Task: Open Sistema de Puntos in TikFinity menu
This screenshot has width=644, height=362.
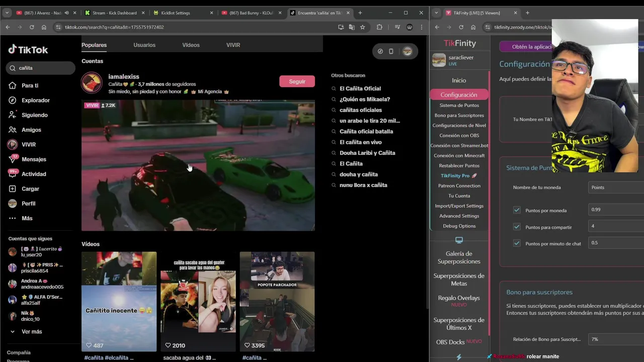Action: (459, 105)
